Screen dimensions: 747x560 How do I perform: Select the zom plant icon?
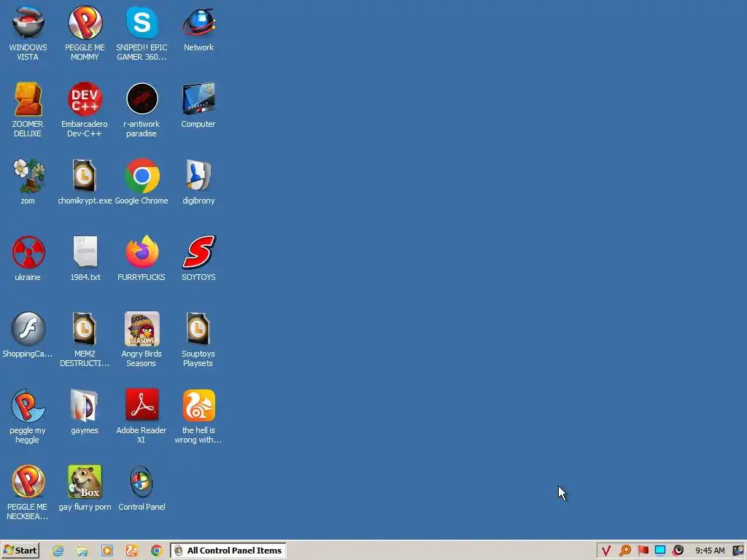pyautogui.click(x=28, y=182)
